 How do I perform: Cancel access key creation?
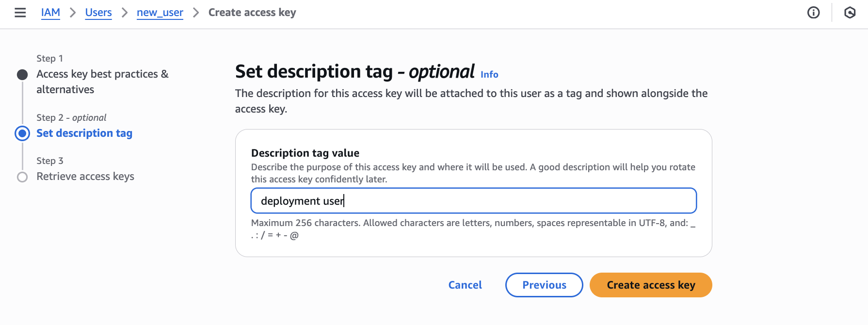[x=465, y=285]
